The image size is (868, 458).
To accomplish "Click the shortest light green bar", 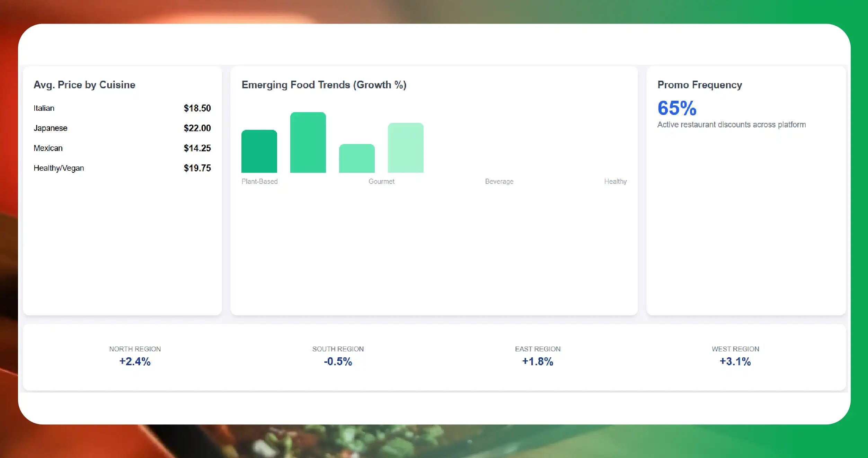I will 357,158.
